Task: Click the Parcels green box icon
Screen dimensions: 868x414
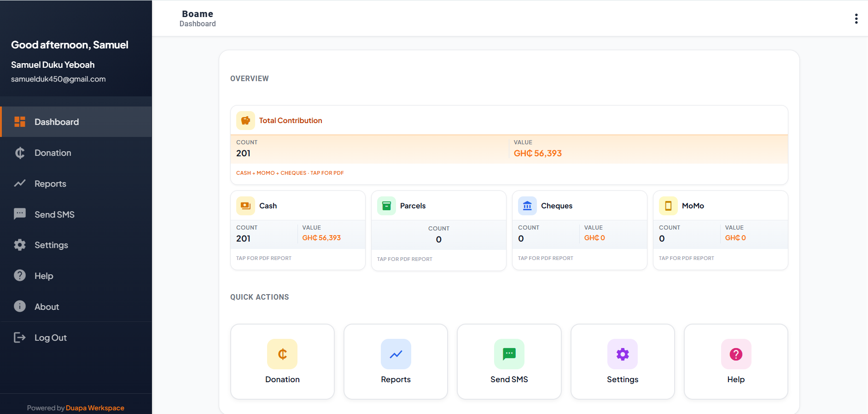Action: pos(386,206)
